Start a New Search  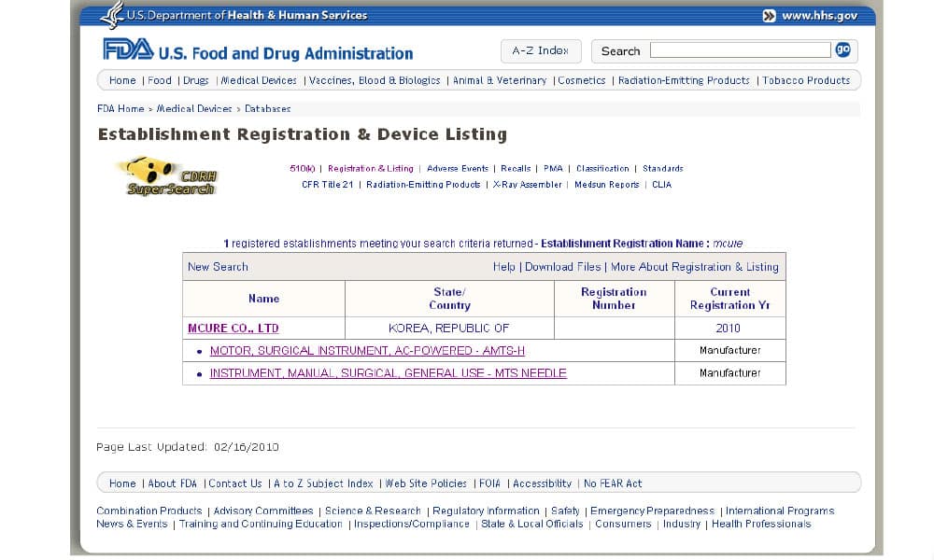coord(218,267)
